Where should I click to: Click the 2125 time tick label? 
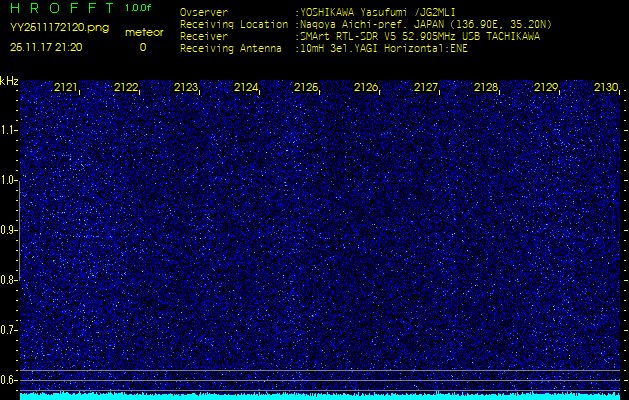306,88
